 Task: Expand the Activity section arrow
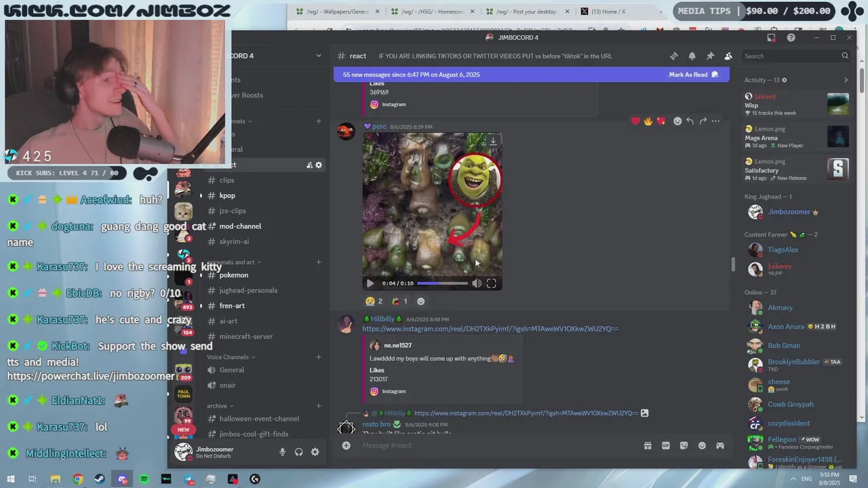tap(846, 80)
